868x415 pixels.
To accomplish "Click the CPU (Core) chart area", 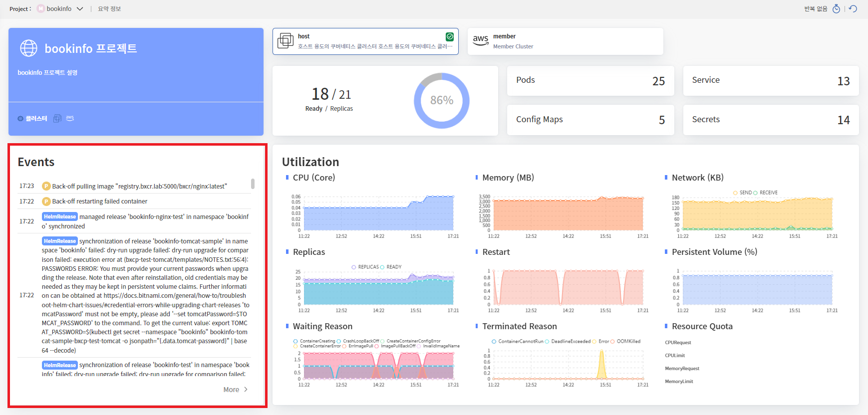I will click(378, 213).
